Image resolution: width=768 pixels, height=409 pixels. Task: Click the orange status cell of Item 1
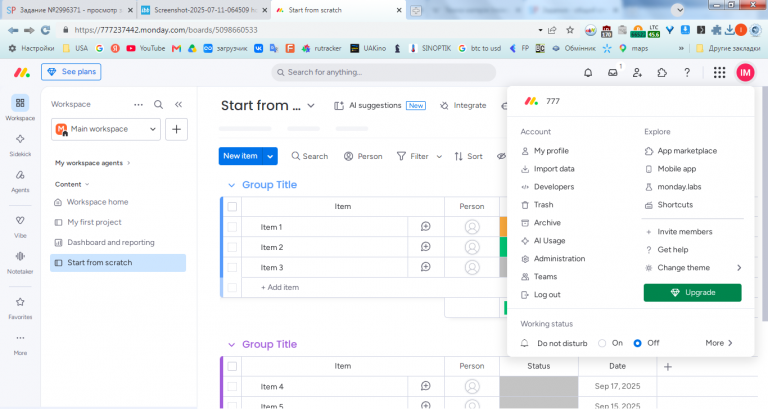(503, 227)
